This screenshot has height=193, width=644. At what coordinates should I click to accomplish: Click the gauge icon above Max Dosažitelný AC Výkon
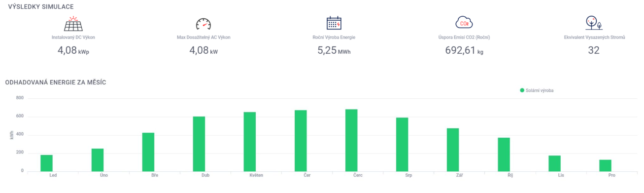click(203, 24)
